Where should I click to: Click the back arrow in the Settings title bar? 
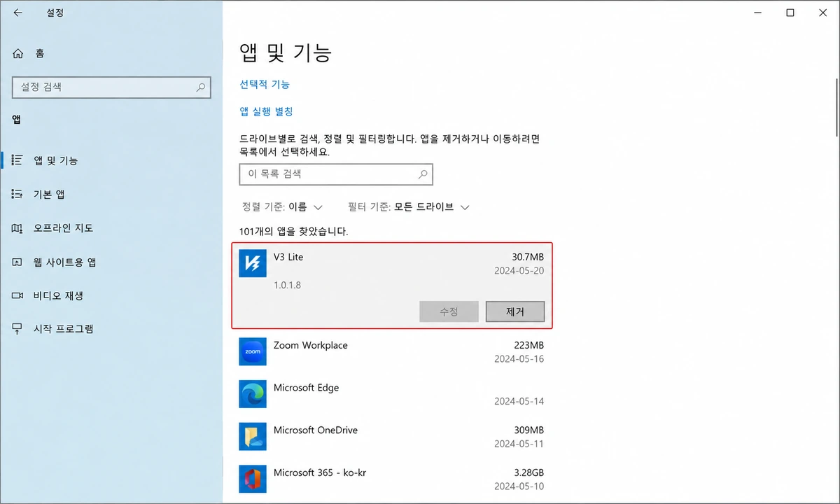click(17, 13)
